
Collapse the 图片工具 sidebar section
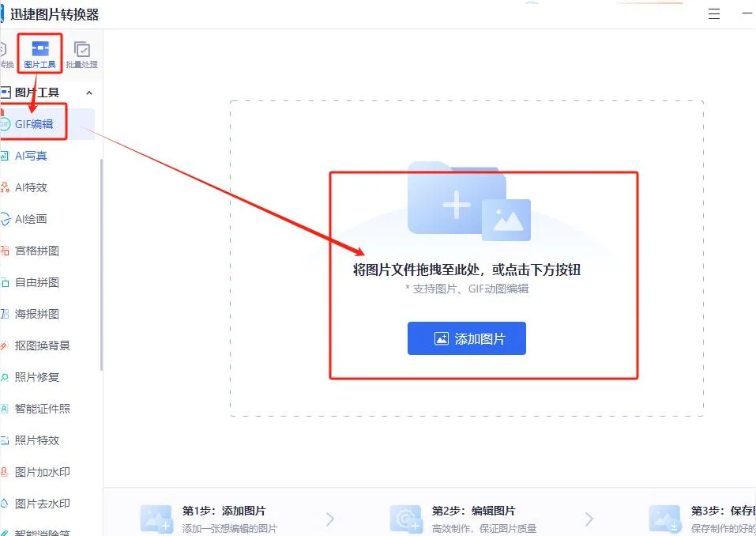[x=88, y=92]
